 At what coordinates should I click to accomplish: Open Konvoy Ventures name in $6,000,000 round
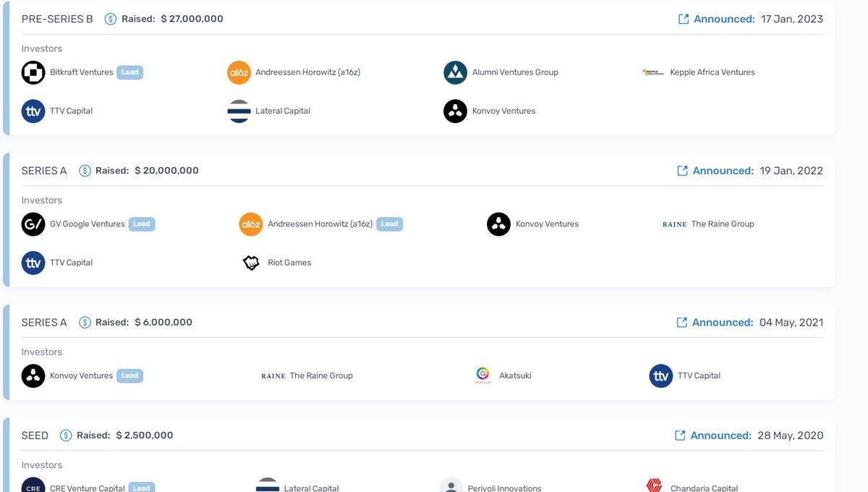[82, 376]
